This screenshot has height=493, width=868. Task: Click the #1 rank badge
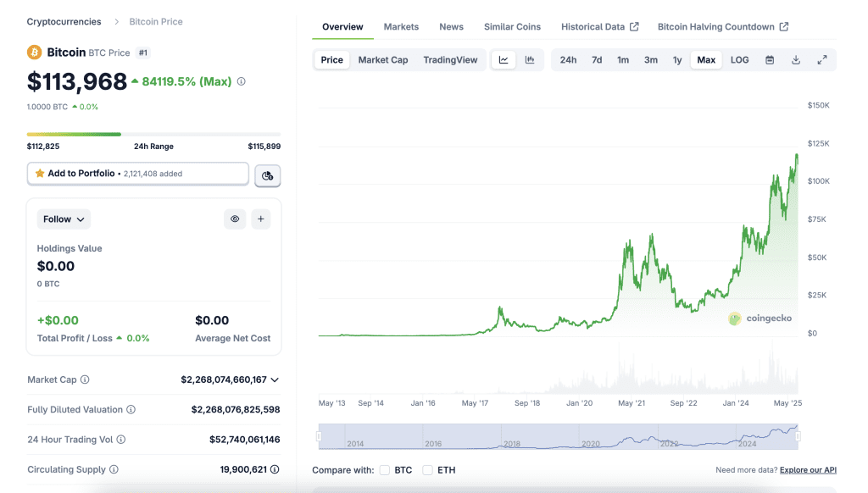(x=143, y=53)
